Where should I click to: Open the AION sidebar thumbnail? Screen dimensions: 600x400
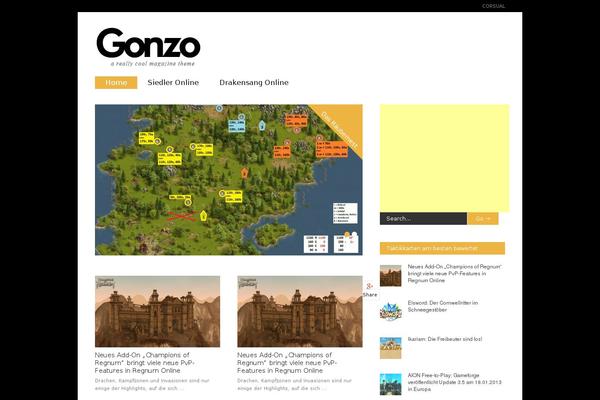[390, 384]
